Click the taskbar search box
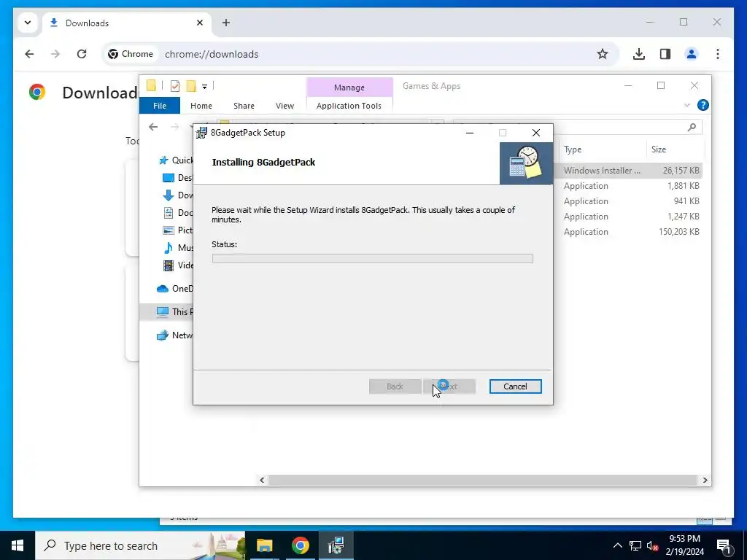 (140, 545)
